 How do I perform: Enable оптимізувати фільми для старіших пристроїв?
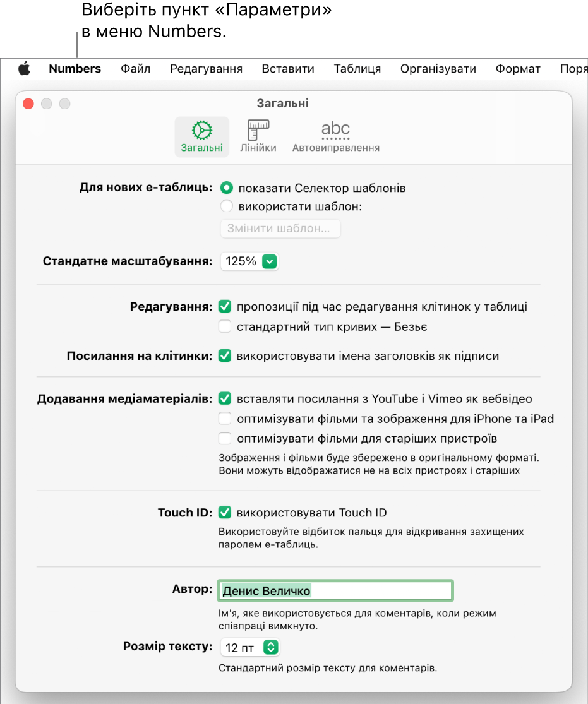(225, 438)
